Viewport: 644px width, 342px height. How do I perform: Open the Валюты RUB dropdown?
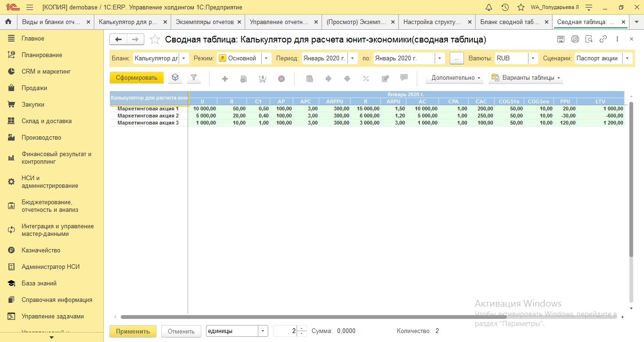533,58
